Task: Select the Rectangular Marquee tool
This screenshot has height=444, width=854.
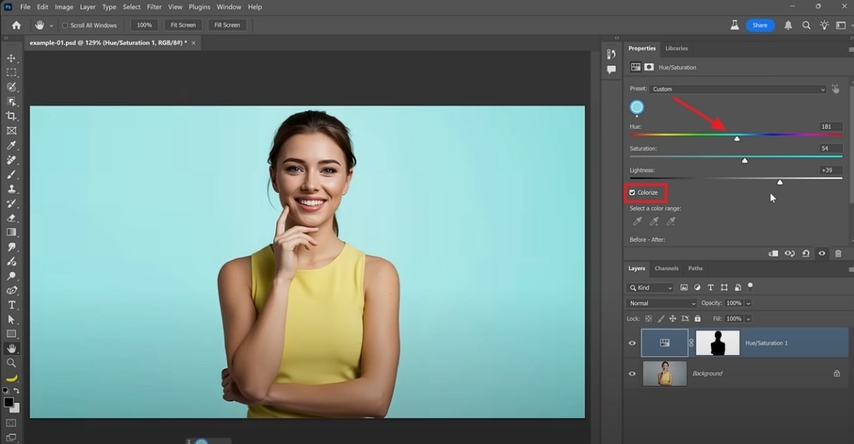Action: click(11, 72)
